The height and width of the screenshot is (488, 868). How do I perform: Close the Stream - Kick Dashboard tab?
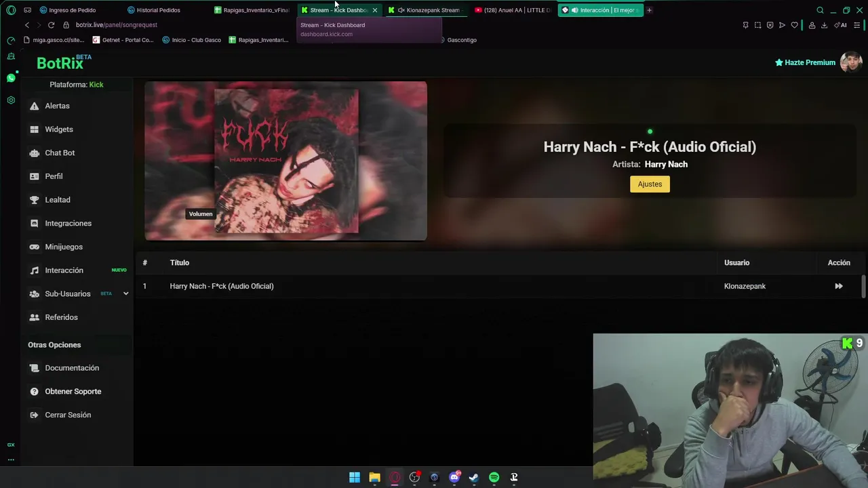coord(374,10)
